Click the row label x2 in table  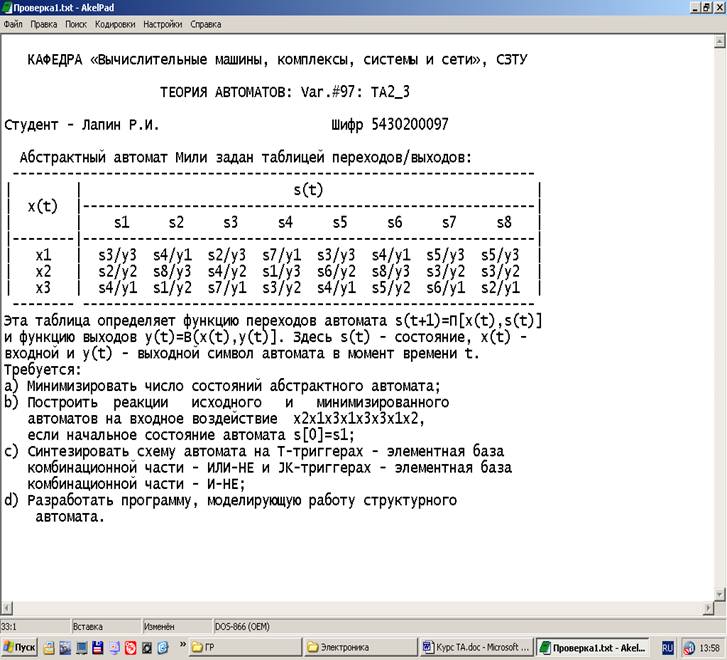click(43, 271)
